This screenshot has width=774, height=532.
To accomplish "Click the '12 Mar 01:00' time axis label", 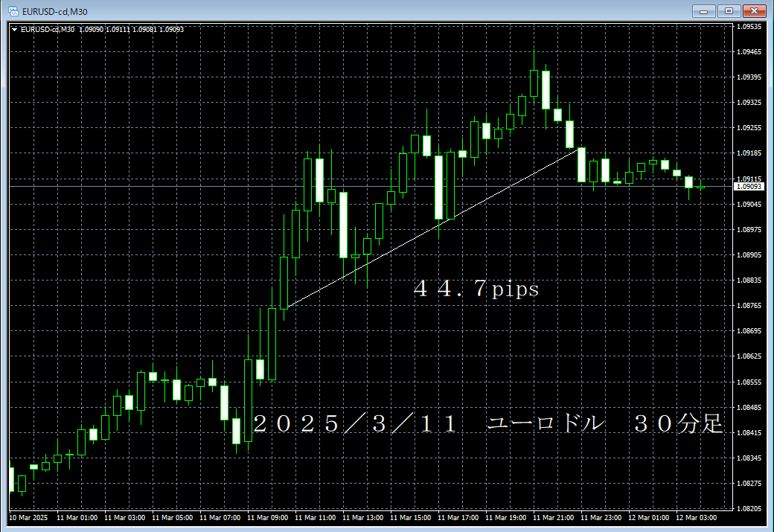I will pyautogui.click(x=649, y=518).
